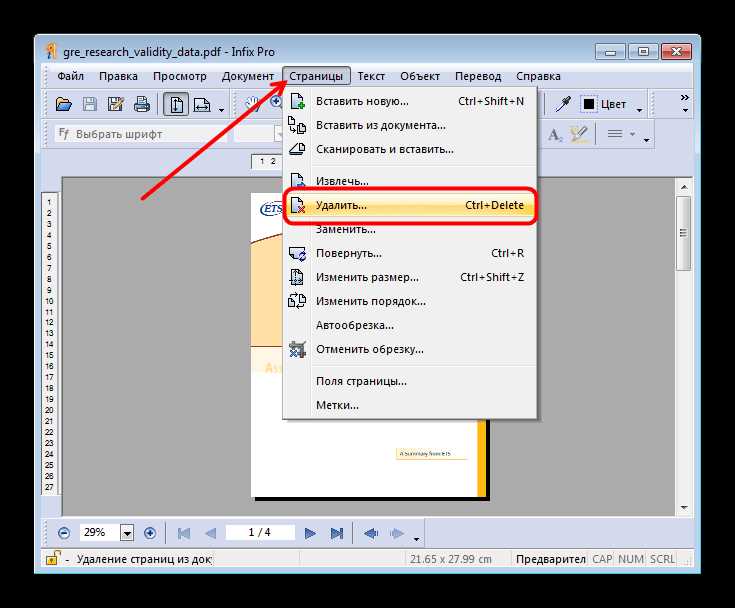The width and height of the screenshot is (735, 608).
Task: Open the Файл menu
Action: point(71,76)
